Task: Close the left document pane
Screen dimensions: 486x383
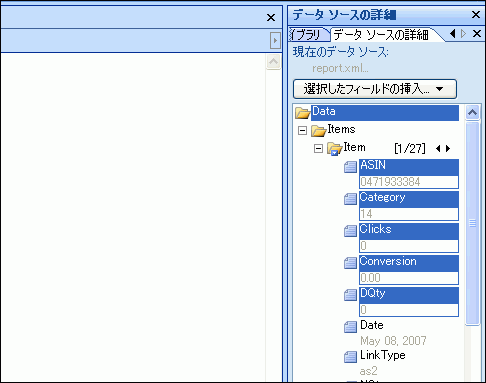Action: pyautogui.click(x=271, y=17)
